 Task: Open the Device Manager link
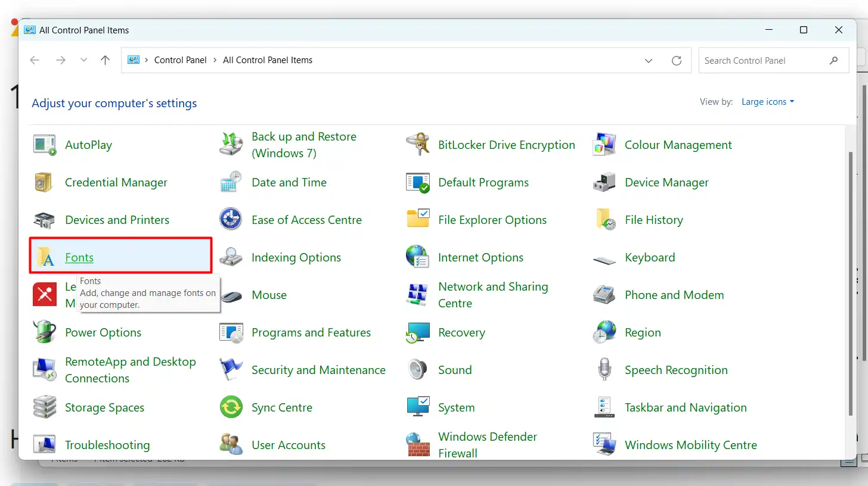coord(666,182)
